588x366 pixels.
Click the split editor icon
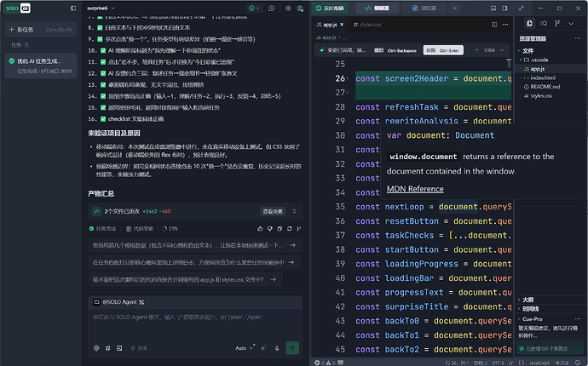tap(494, 25)
